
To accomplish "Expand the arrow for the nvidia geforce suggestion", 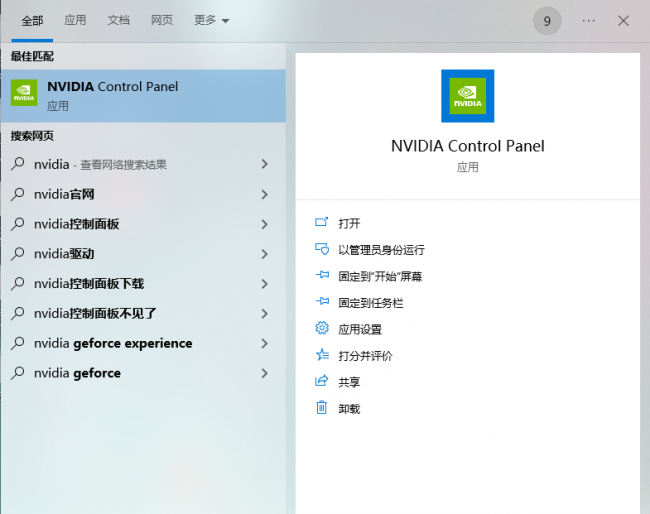I will pyautogui.click(x=264, y=373).
